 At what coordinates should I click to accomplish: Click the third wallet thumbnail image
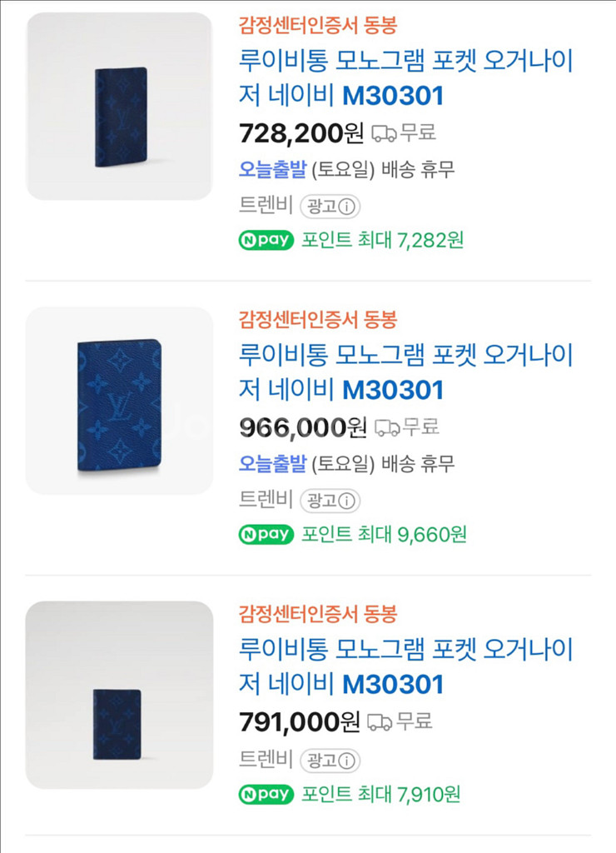(119, 696)
